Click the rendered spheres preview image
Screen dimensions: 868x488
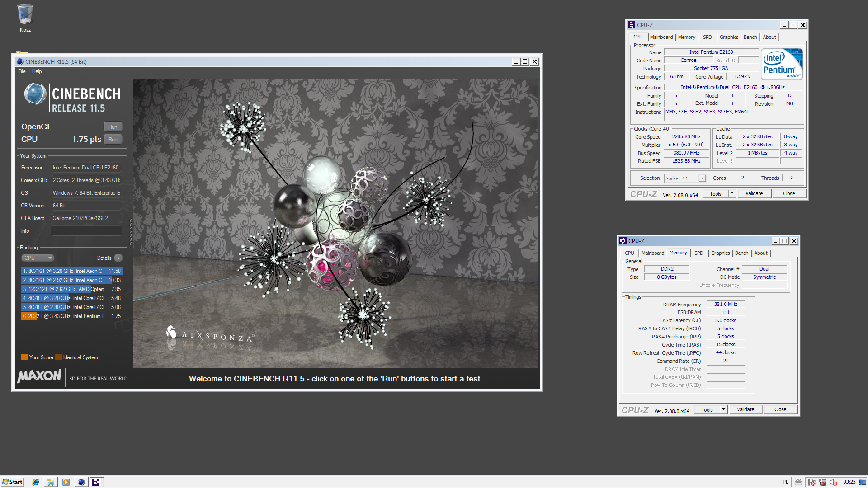[336, 223]
